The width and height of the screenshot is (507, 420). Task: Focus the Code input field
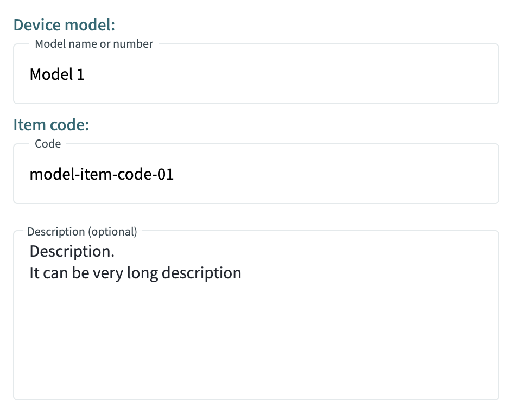256,174
